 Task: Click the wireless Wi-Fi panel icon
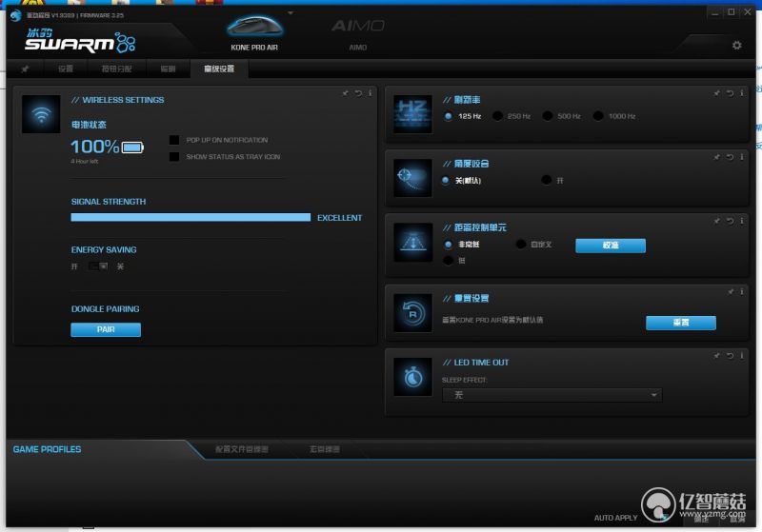41,114
